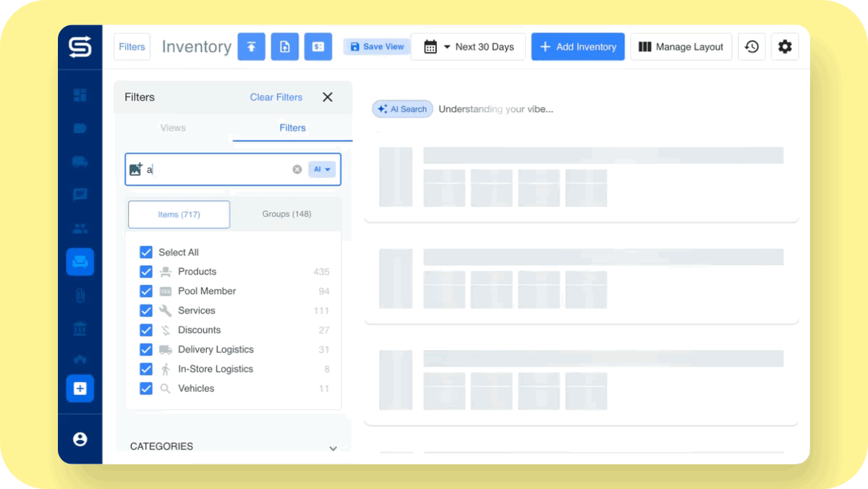Uncheck the Pool Member checkbox

(146, 292)
